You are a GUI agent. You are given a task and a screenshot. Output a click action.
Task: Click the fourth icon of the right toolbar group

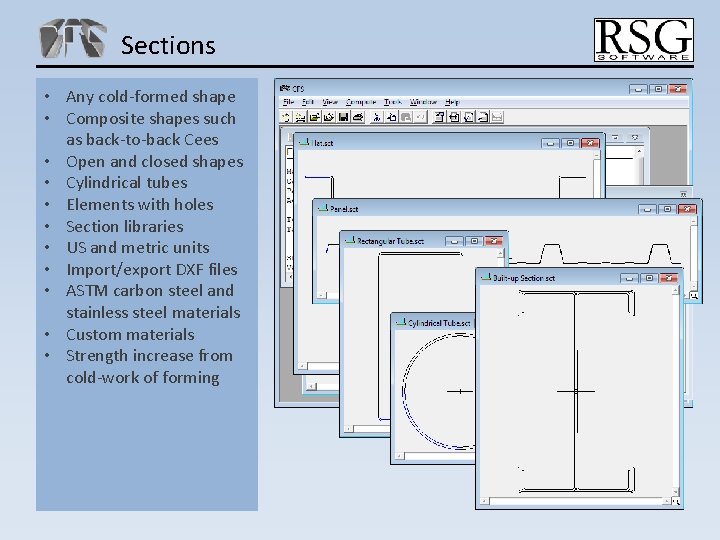[483, 117]
